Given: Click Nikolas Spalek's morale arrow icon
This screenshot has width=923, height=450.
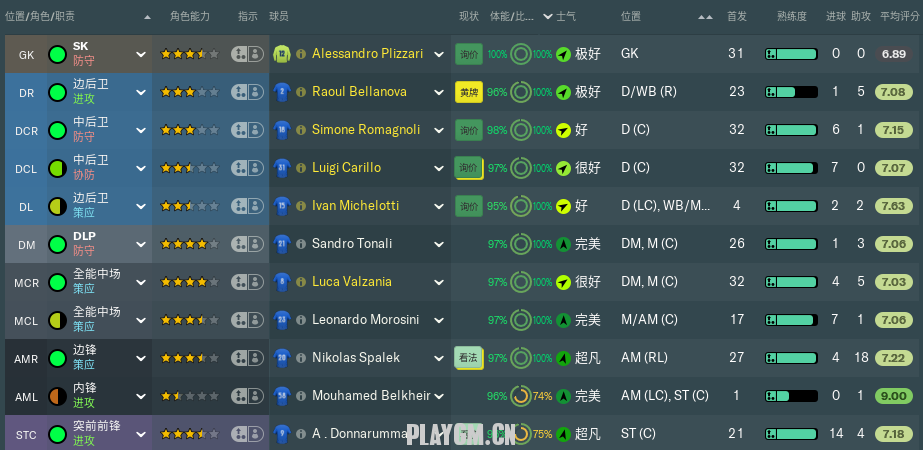Looking at the screenshot, I should pyautogui.click(x=564, y=358).
